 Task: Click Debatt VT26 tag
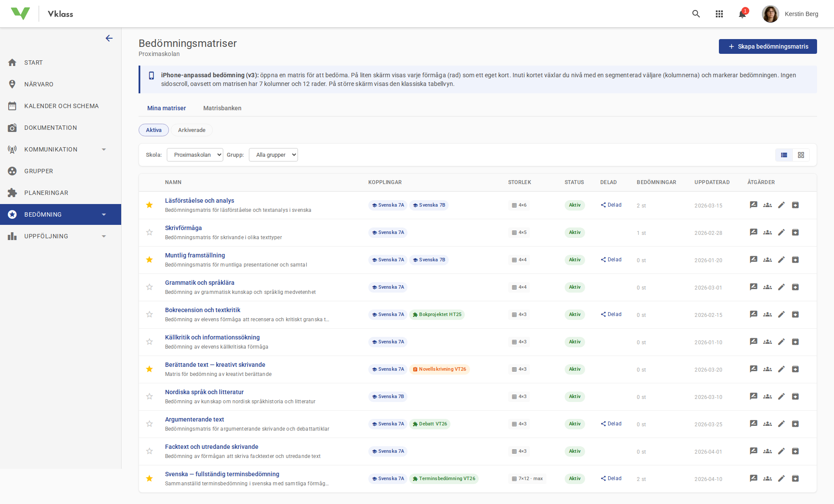[x=430, y=424]
